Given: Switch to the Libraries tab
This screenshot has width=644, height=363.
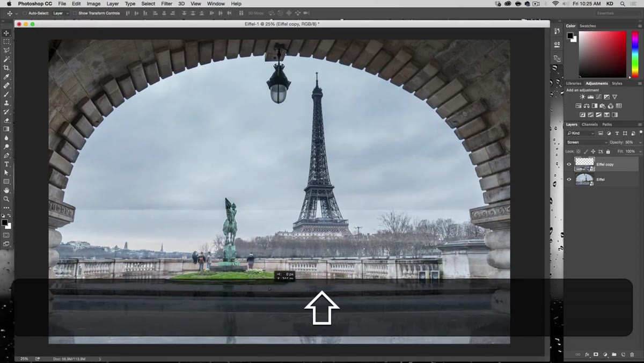Looking at the screenshot, I should 574,83.
